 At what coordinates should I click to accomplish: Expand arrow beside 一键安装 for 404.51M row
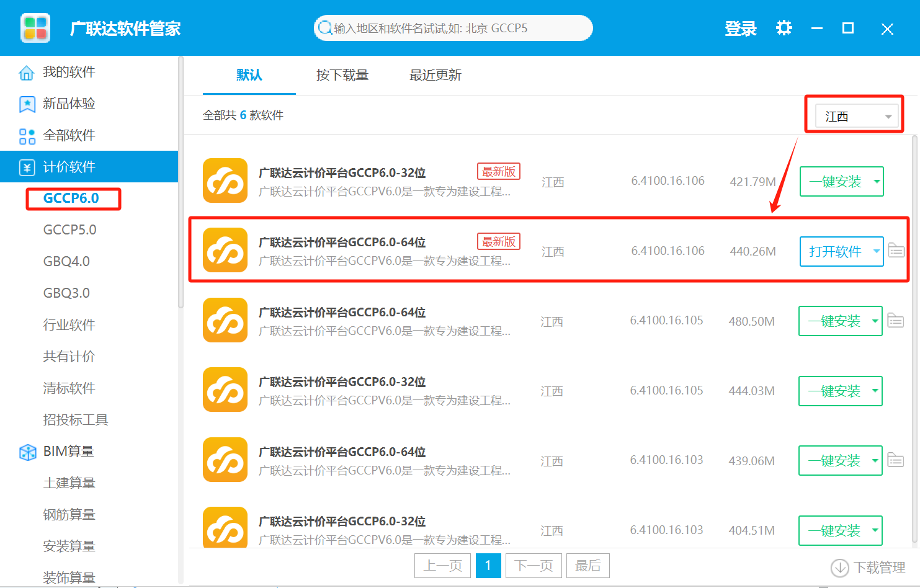click(875, 530)
